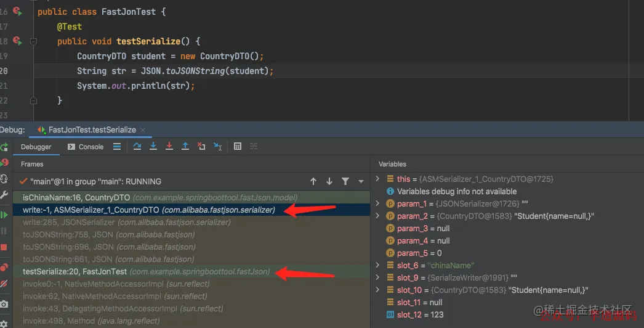This screenshot has width=644, height=328.
Task: Click the Pause Program icon
Action: (x=4, y=231)
